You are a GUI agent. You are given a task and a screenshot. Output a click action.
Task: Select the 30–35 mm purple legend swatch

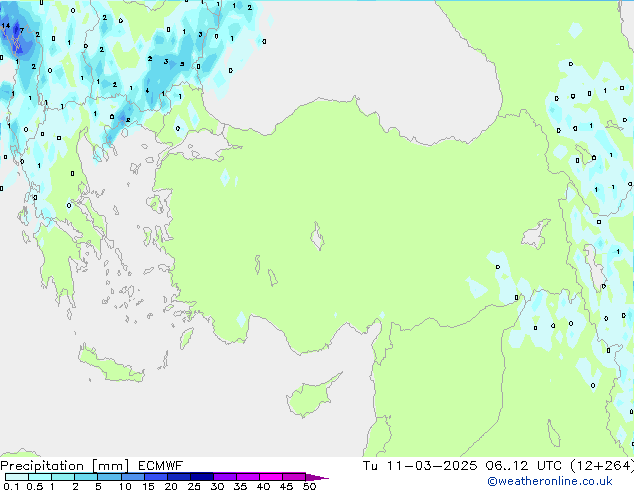pos(224,477)
